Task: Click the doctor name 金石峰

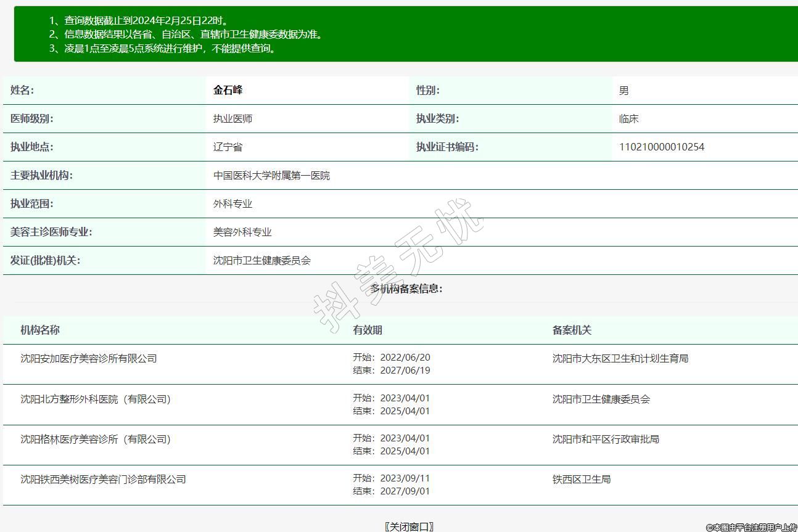Action: 228,90
